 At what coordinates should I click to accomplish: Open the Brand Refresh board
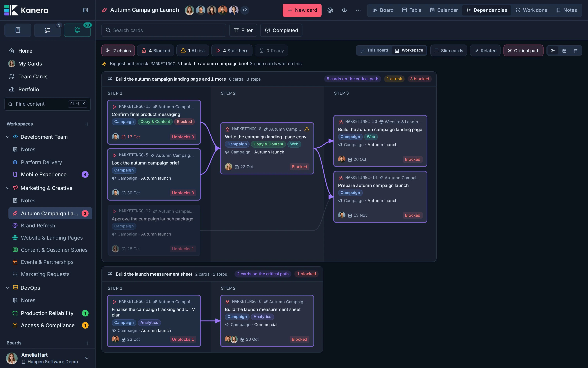pos(50,226)
